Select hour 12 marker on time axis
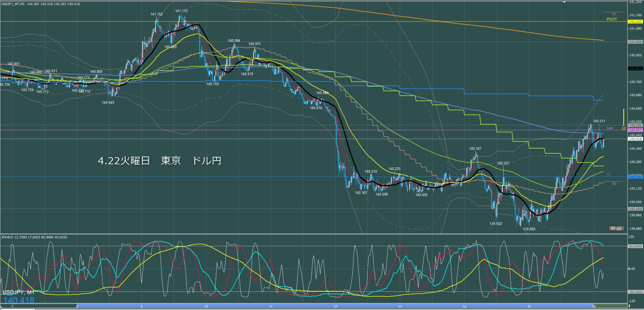The image size is (644, 310). [335, 307]
